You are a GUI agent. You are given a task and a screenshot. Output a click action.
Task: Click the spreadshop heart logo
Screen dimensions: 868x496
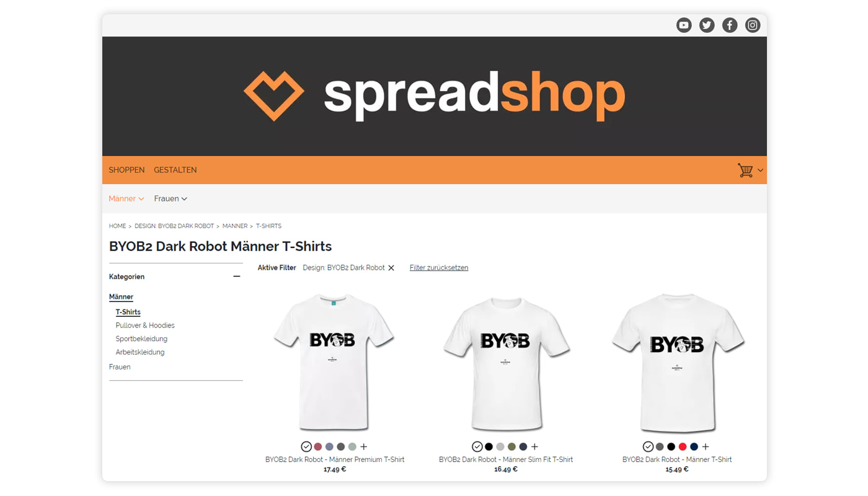tap(274, 95)
